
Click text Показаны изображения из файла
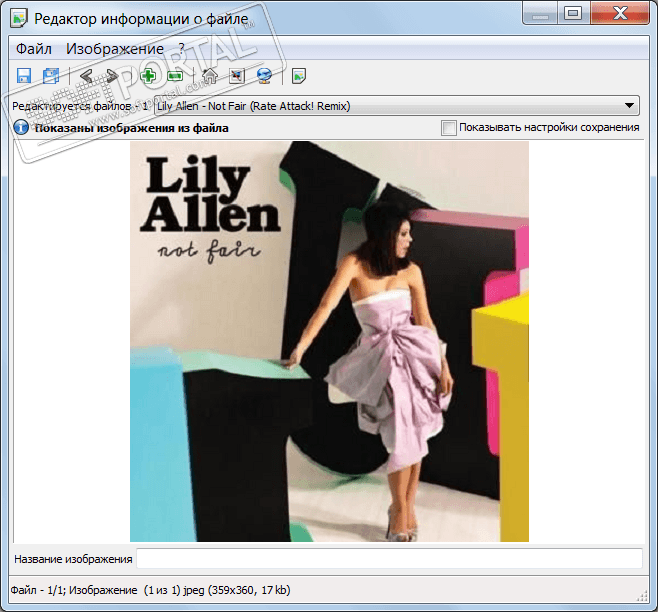pos(132,128)
